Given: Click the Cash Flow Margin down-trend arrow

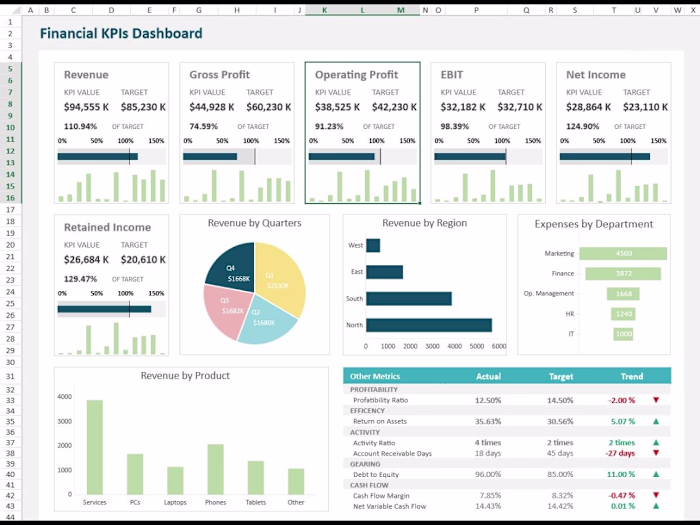Looking at the screenshot, I should [x=656, y=495].
